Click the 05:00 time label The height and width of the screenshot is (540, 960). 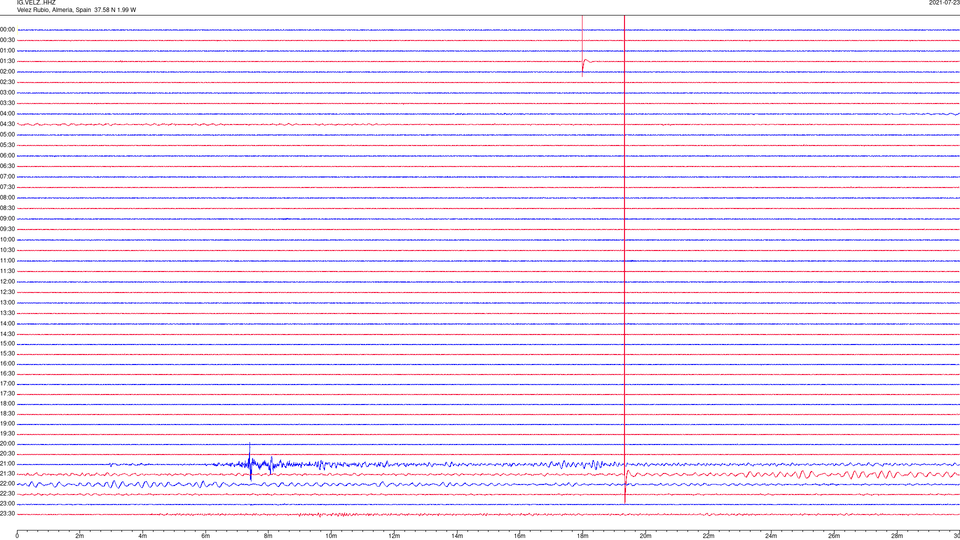point(7,135)
